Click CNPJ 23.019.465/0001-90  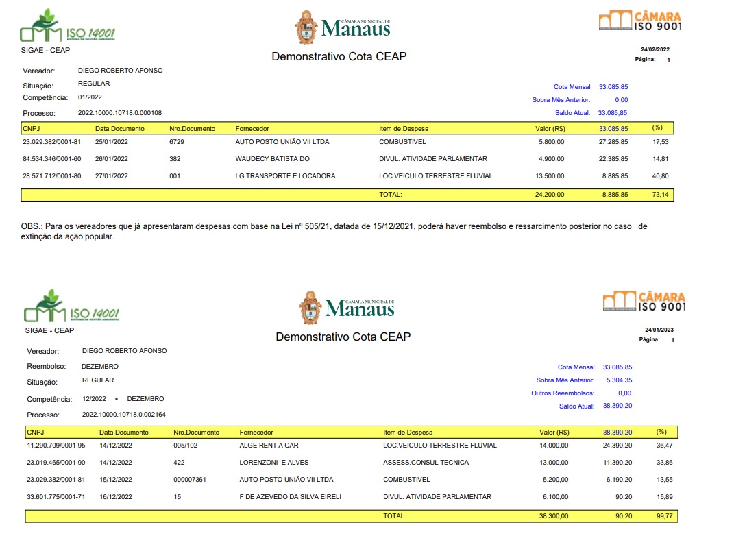[56, 462]
